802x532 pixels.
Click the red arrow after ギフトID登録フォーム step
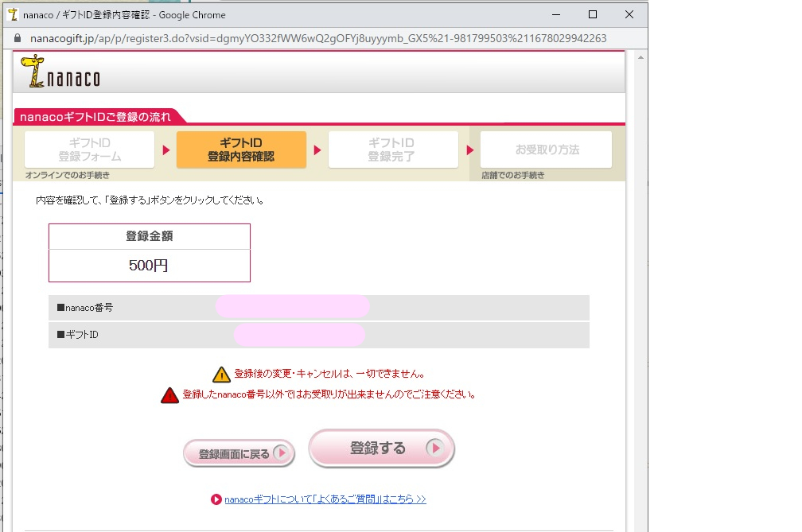pos(165,150)
